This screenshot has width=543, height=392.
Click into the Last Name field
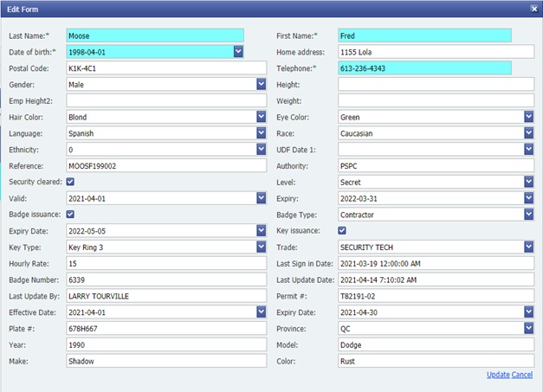[154, 35]
